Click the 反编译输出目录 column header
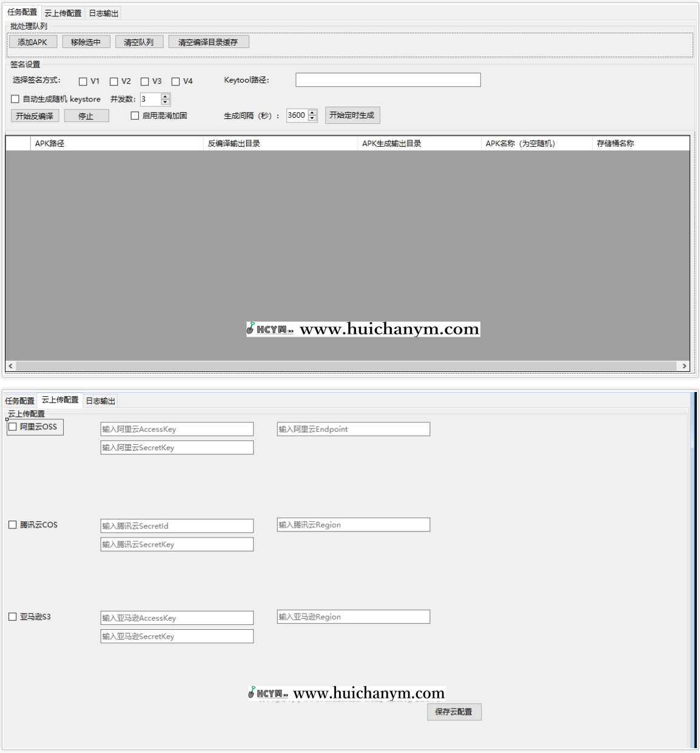This screenshot has height=753, width=700. 280,143
